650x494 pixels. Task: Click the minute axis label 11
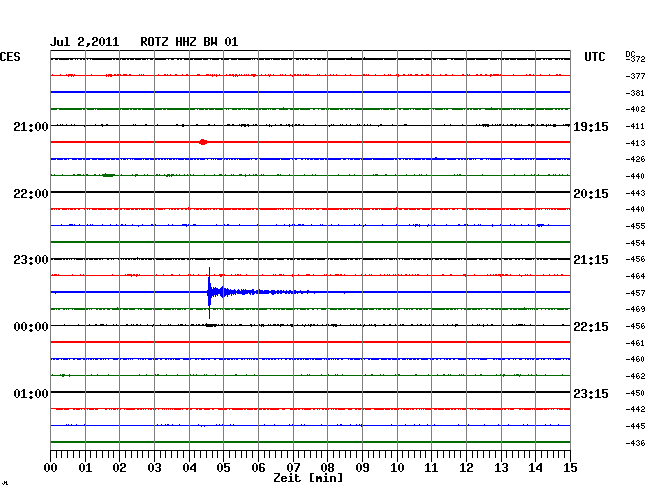[x=431, y=467]
